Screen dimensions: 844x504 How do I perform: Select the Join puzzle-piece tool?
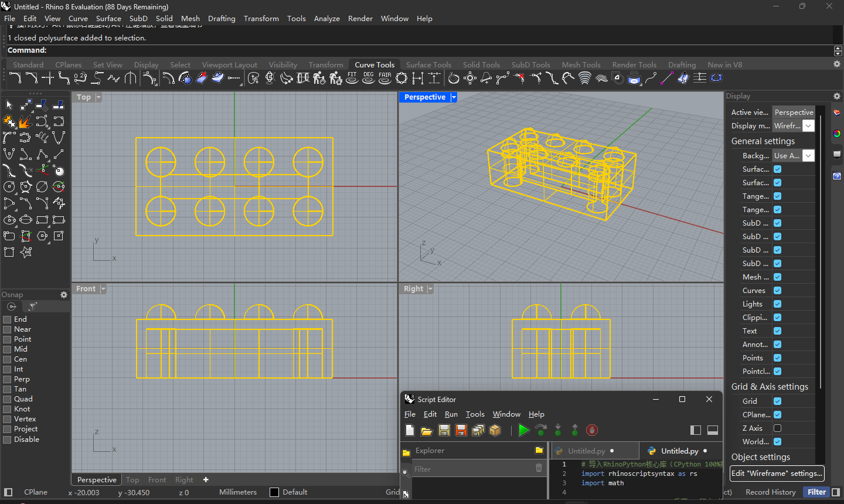point(9,121)
